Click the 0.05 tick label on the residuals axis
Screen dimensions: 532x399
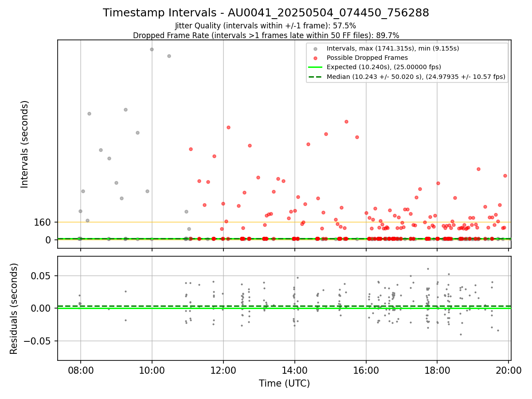click(42, 276)
